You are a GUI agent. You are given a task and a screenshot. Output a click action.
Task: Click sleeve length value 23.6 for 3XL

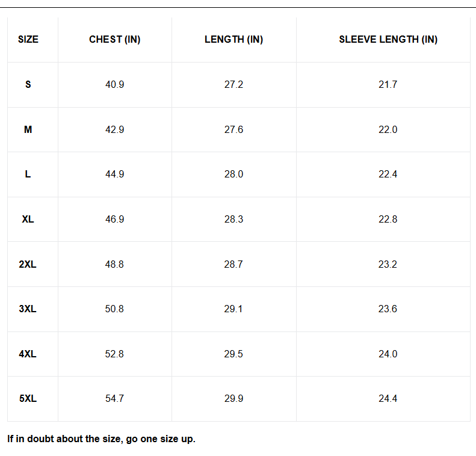pyautogui.click(x=388, y=309)
